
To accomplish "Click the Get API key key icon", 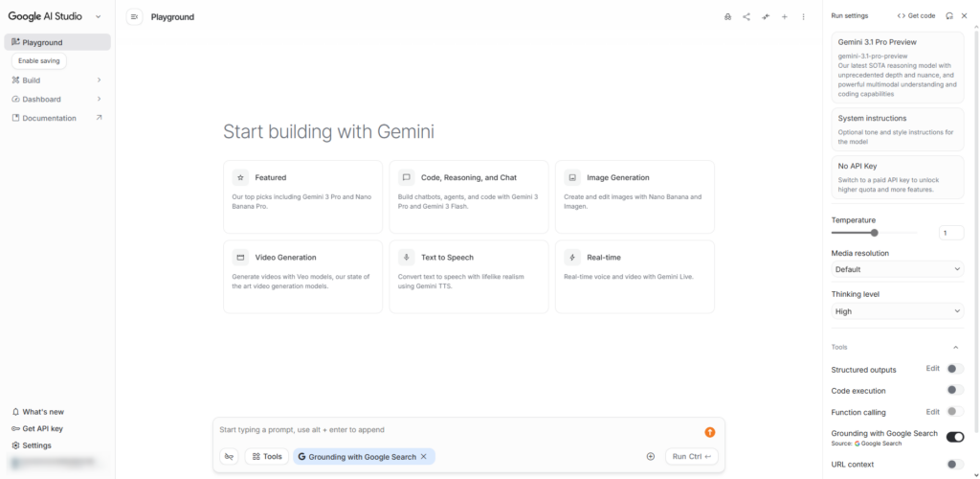I will [x=15, y=428].
